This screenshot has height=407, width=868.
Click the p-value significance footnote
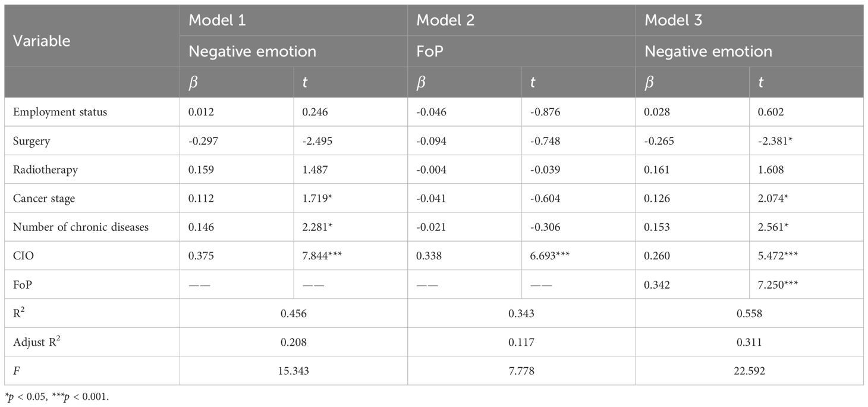pyautogui.click(x=57, y=397)
